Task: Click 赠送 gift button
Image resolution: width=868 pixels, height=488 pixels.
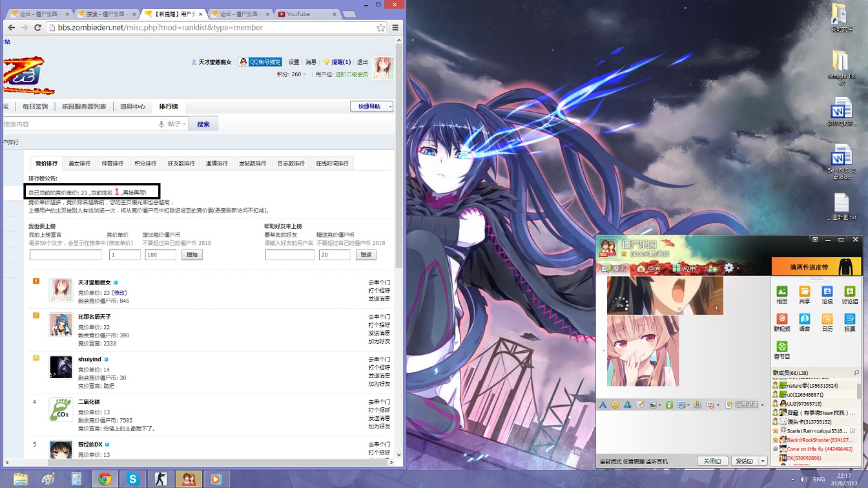Action: point(366,255)
